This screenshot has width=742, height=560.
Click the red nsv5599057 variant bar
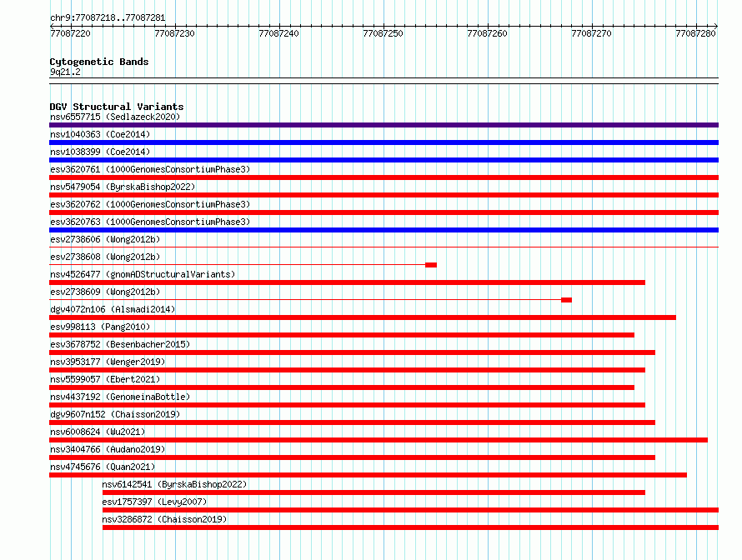[x=342, y=387]
